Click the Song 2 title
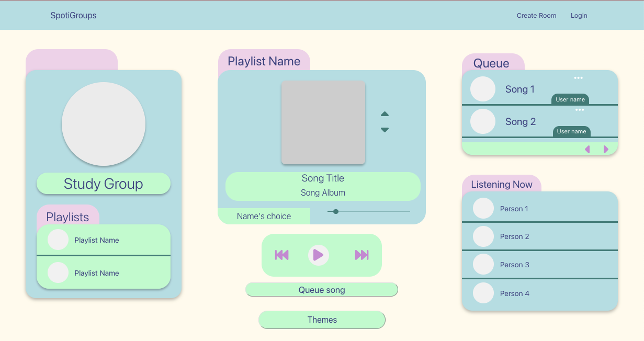The height and width of the screenshot is (341, 644). [x=521, y=122]
